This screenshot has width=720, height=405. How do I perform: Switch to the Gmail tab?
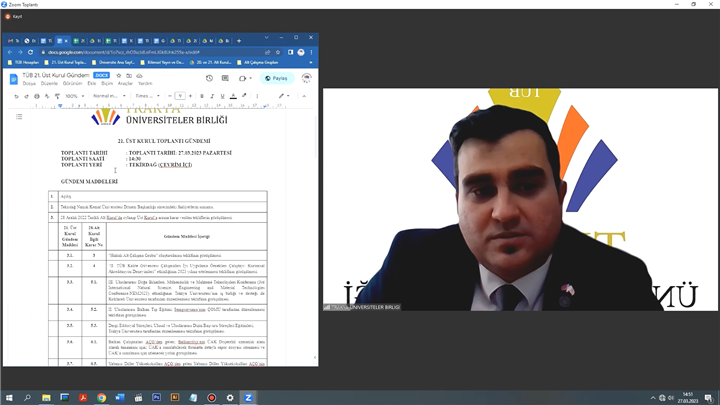pyautogui.click(x=13, y=41)
